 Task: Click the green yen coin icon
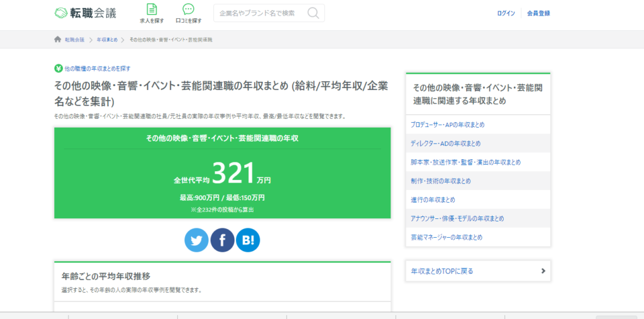click(x=58, y=69)
